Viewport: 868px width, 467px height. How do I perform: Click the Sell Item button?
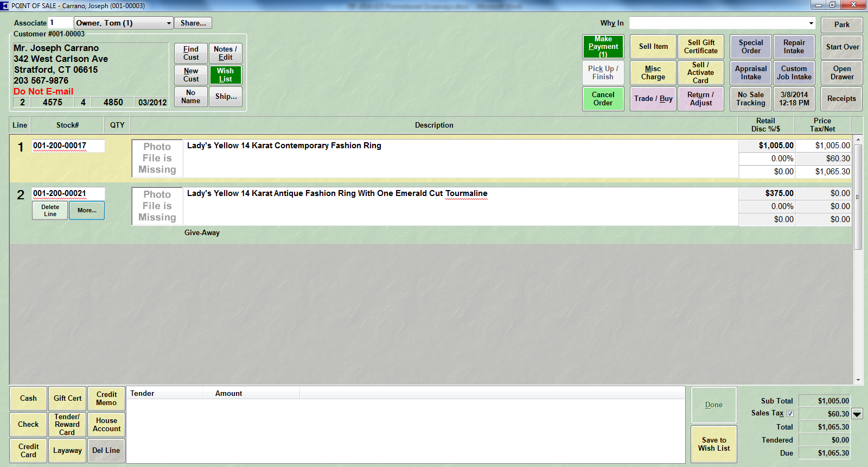pyautogui.click(x=653, y=47)
